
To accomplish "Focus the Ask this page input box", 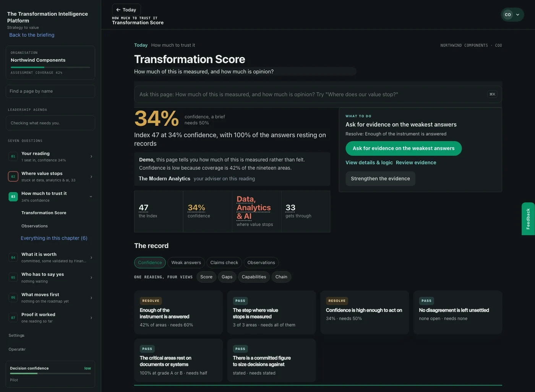I will pos(318,94).
